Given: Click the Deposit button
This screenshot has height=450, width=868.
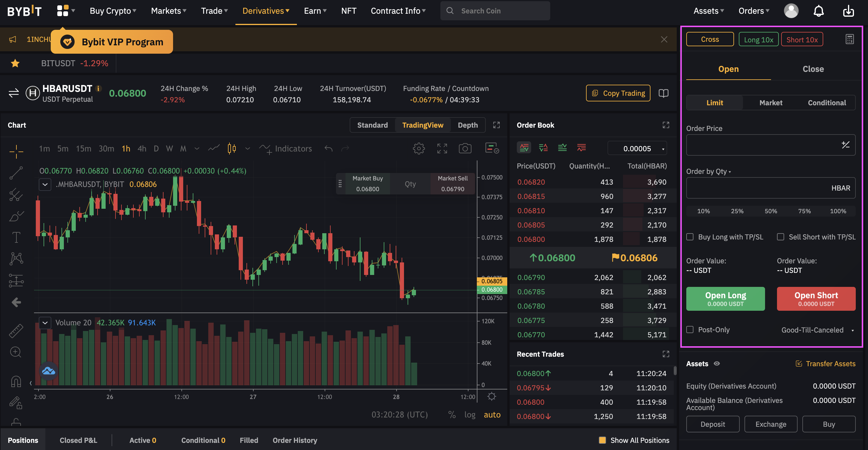Looking at the screenshot, I should click(713, 424).
